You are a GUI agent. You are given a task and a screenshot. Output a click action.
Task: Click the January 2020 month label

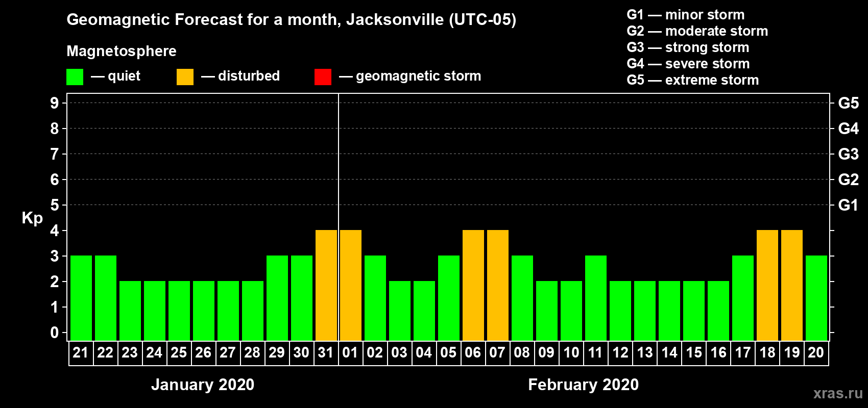[203, 385]
